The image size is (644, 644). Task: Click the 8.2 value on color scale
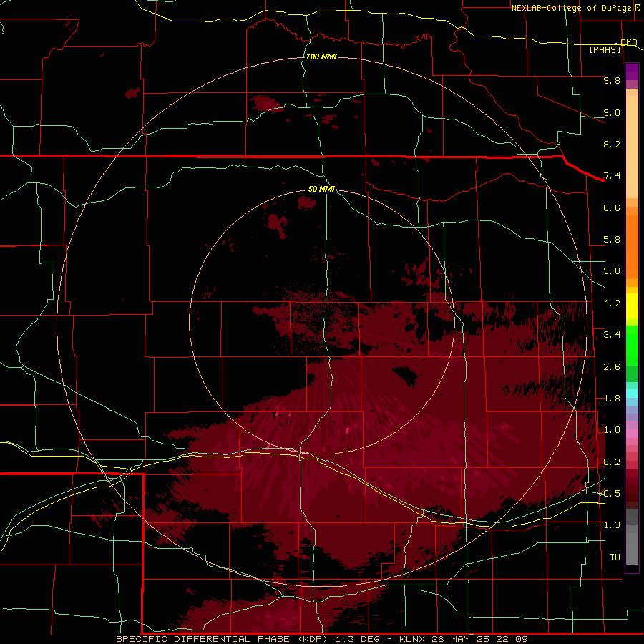[612, 144]
